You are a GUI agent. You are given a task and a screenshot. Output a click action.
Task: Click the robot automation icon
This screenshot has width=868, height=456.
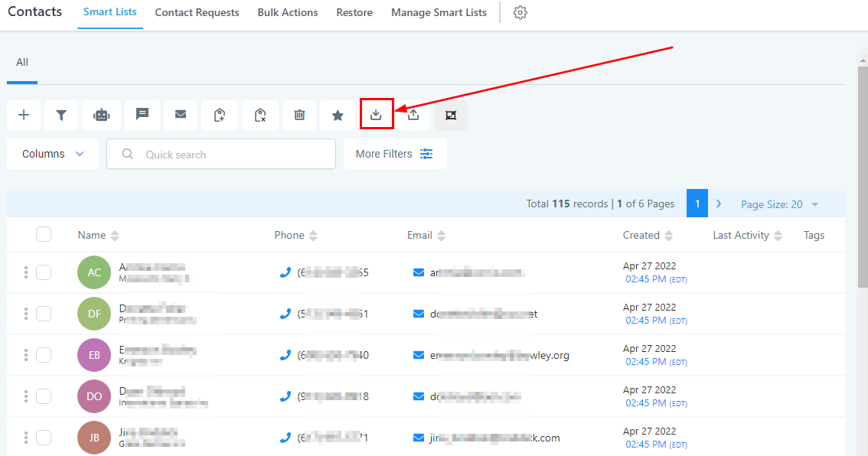tap(101, 115)
